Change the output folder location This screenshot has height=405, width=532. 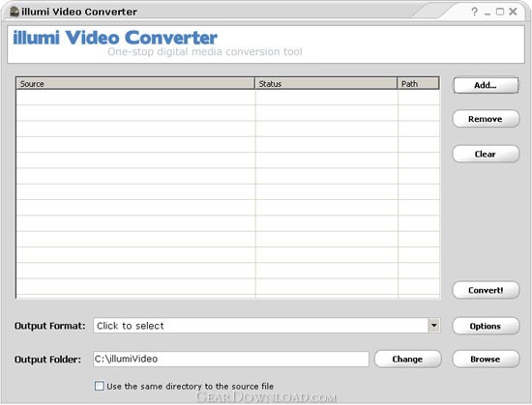[x=408, y=360]
